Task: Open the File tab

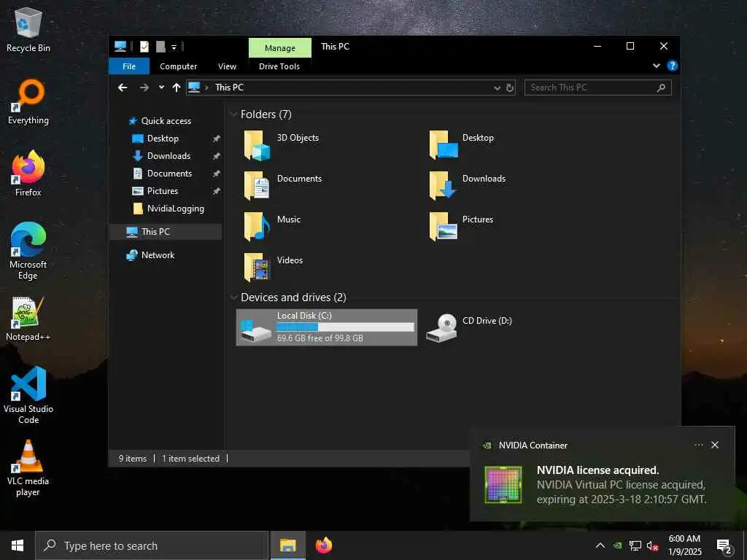Action: tap(129, 66)
